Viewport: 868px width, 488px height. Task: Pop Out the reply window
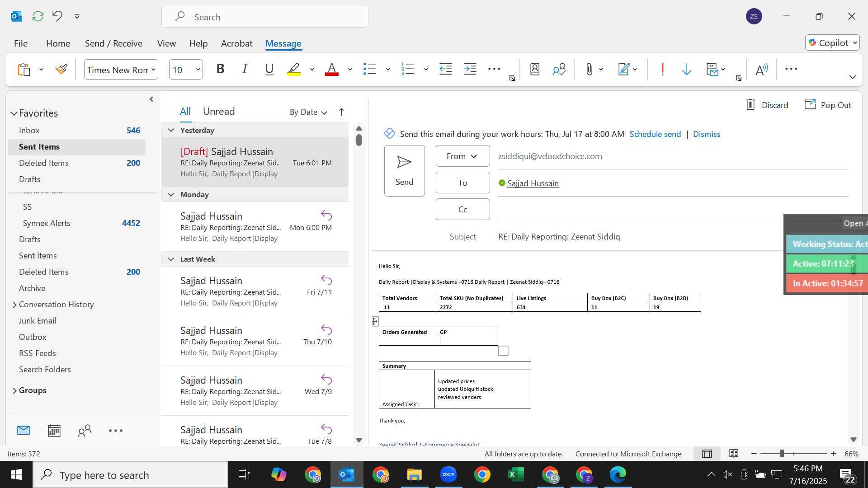[828, 105]
